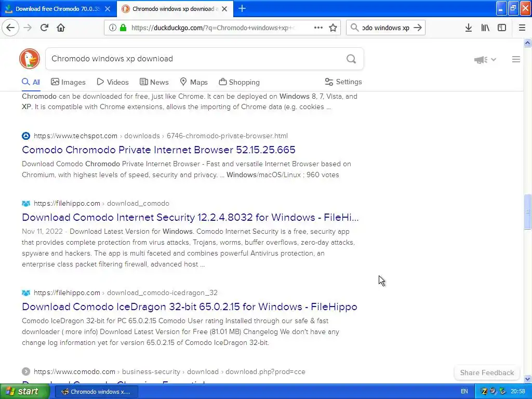Switch to Videos results
Viewport: 532px width, 399px height.
(x=113, y=82)
